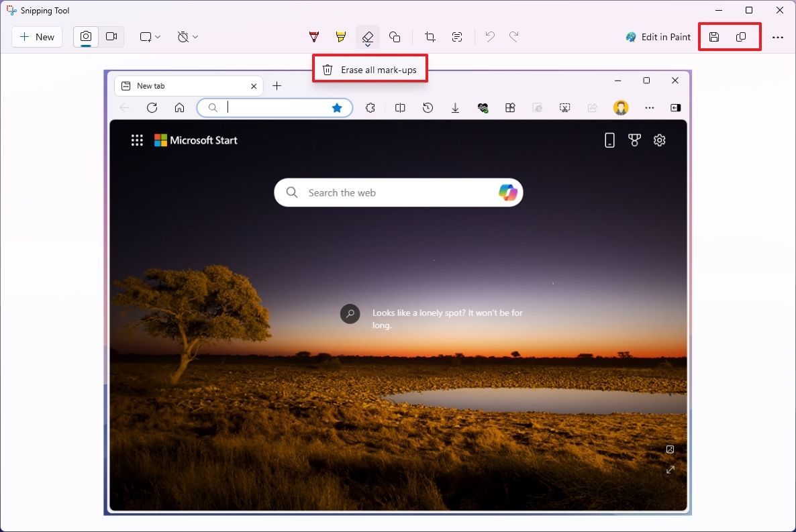Screen dimensions: 796x532
Task: Choose Erase all mark-ups
Action: point(370,68)
